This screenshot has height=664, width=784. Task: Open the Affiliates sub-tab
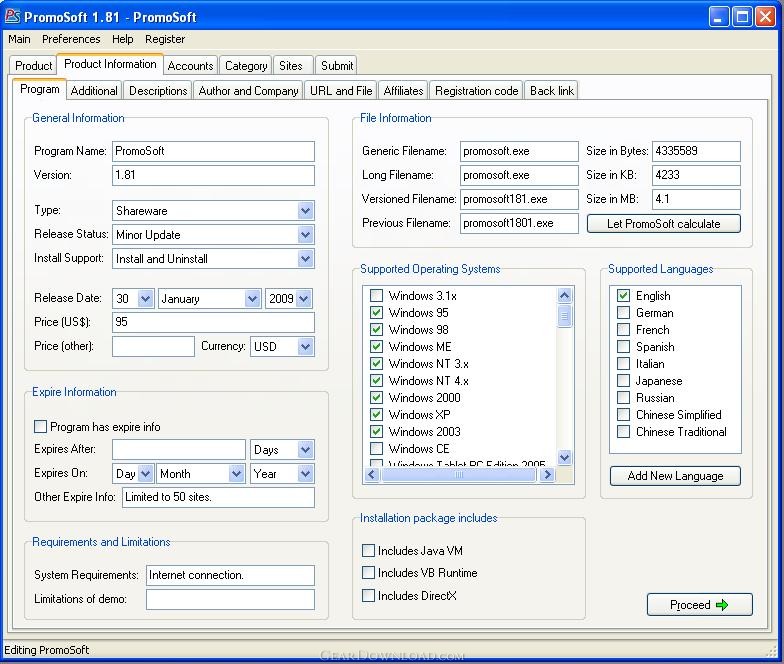(x=404, y=90)
